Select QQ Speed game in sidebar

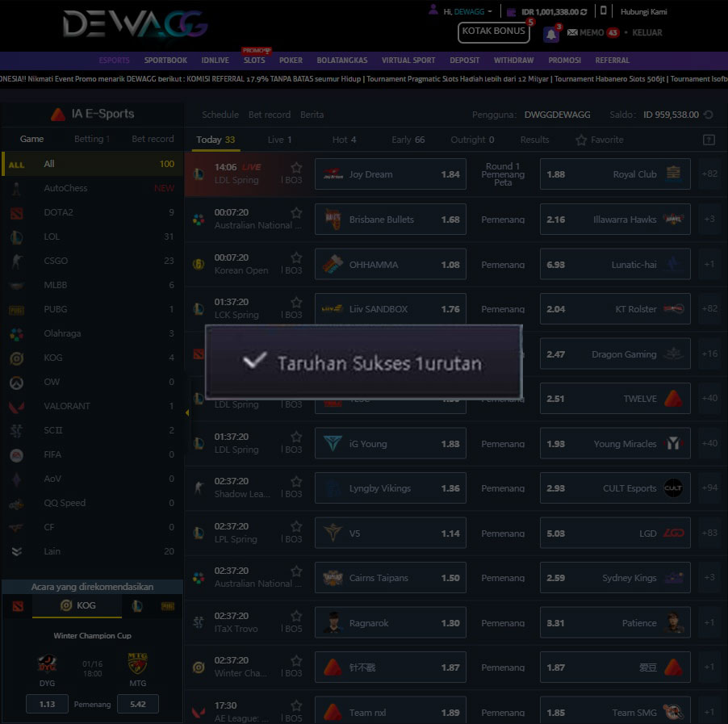pos(92,503)
